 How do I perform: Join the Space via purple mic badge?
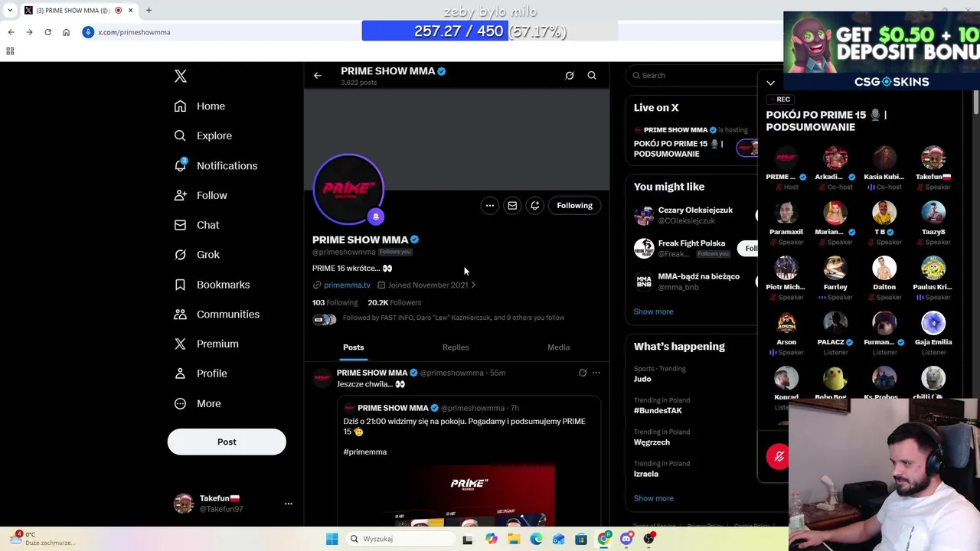(x=375, y=217)
